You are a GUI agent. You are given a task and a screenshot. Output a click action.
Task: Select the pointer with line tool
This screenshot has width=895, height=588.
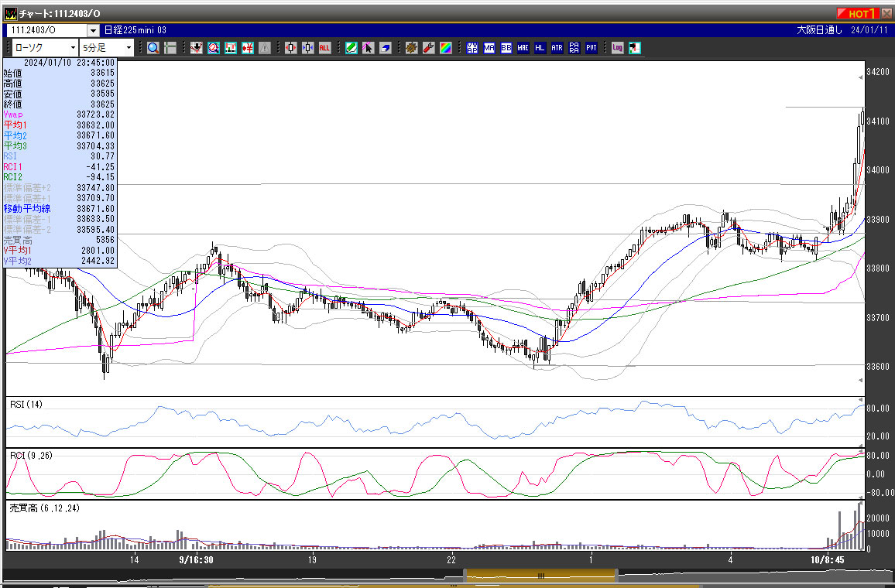point(368,48)
